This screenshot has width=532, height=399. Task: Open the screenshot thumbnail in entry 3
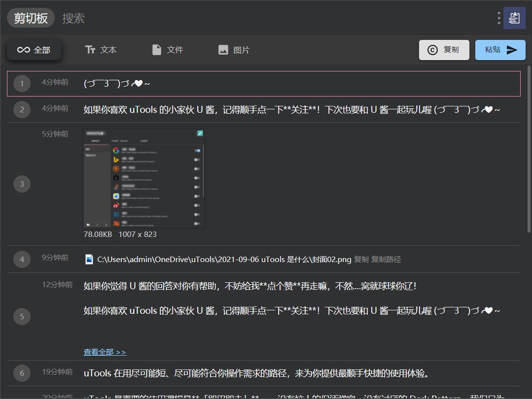(x=144, y=178)
